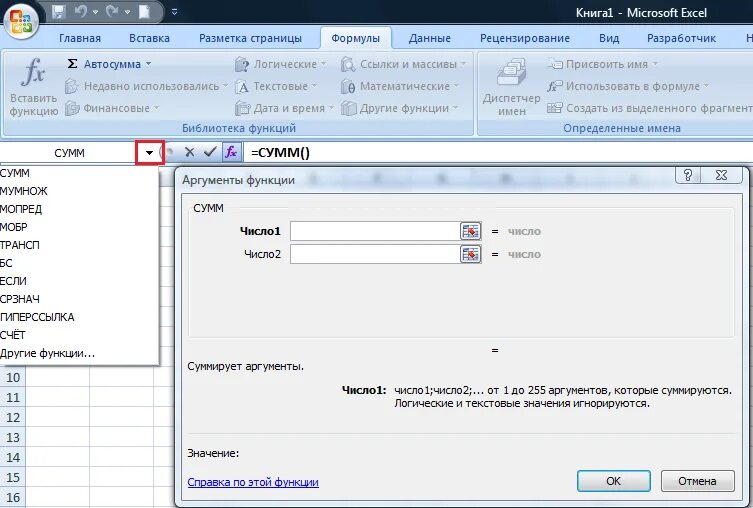Cancel formula entry with X icon
The image size is (753, 508).
(x=190, y=153)
